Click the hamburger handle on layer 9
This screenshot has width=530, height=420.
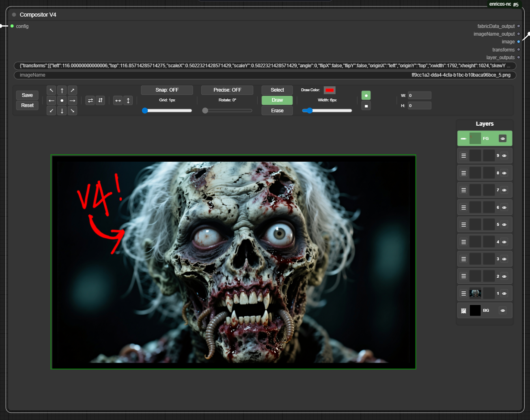point(463,156)
